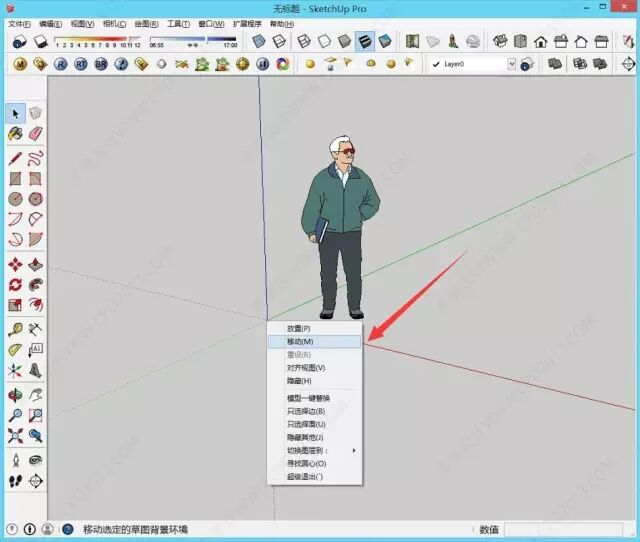Click the status bar credits info icon
Image resolution: width=640 pixels, height=542 pixels.
[x=29, y=529]
